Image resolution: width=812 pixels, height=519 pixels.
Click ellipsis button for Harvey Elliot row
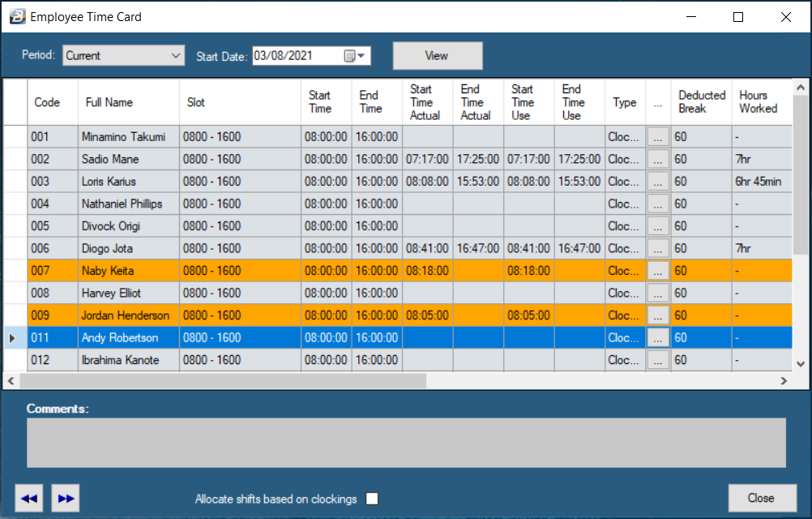pos(658,294)
